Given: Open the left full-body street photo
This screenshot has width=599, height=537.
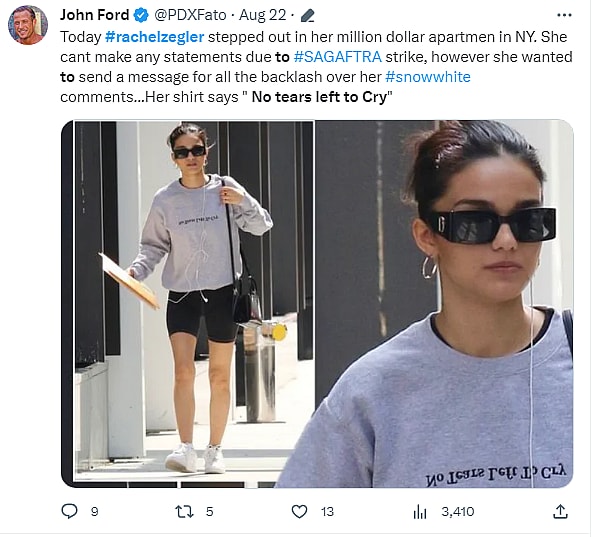Looking at the screenshot, I should pyautogui.click(x=193, y=304).
